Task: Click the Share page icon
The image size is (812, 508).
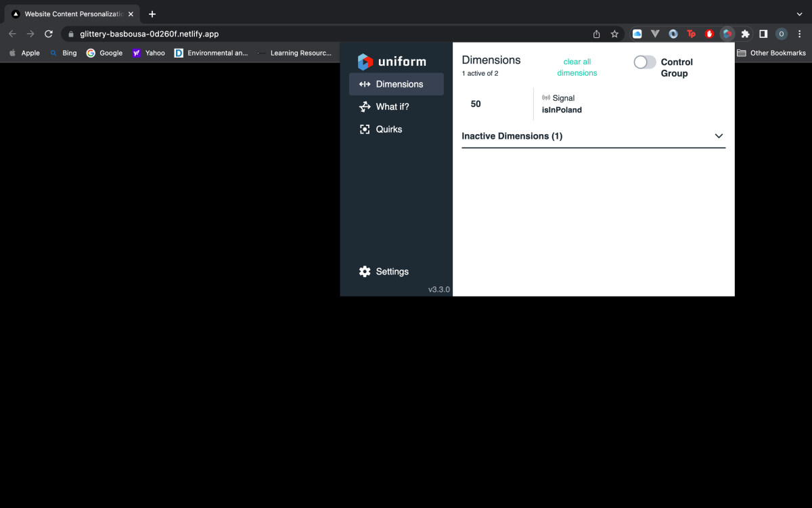Action: pyautogui.click(x=596, y=34)
